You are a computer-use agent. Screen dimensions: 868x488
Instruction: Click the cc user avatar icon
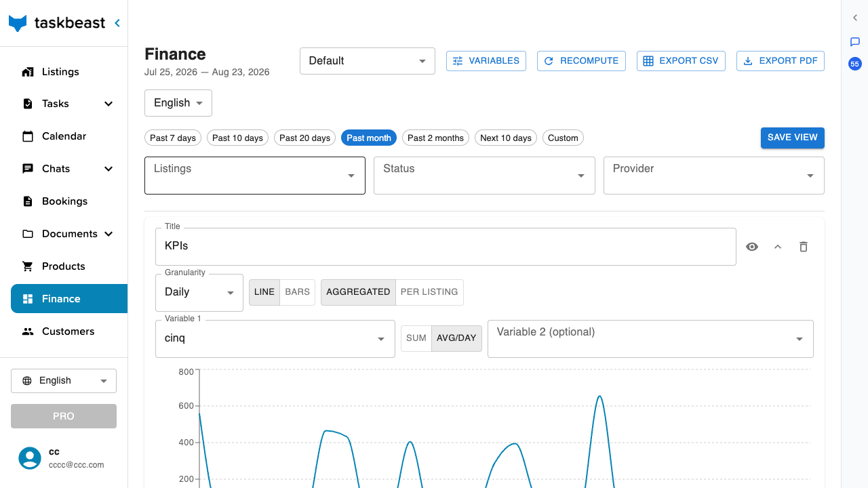coord(30,458)
